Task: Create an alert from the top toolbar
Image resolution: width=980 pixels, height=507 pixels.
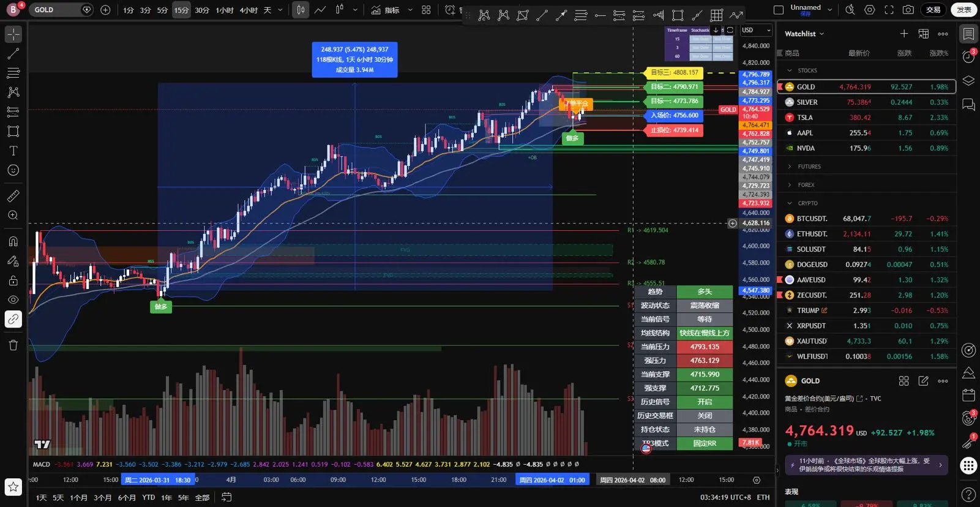Action: click(450, 10)
